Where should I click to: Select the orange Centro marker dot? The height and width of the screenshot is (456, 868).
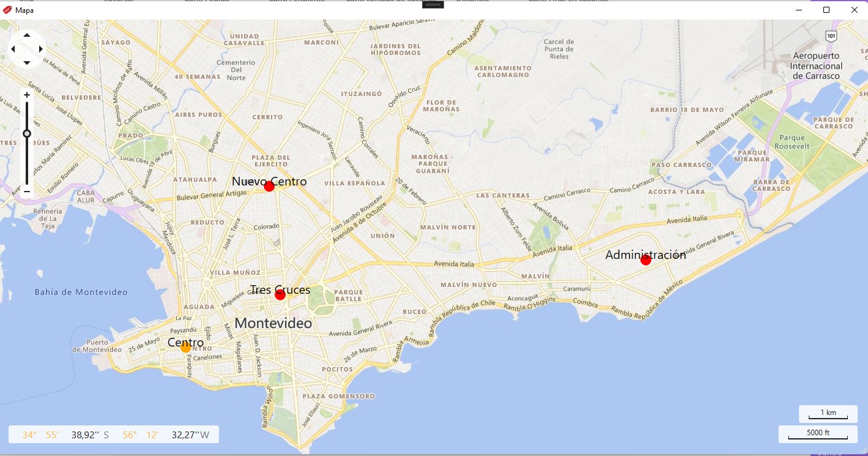(x=185, y=347)
